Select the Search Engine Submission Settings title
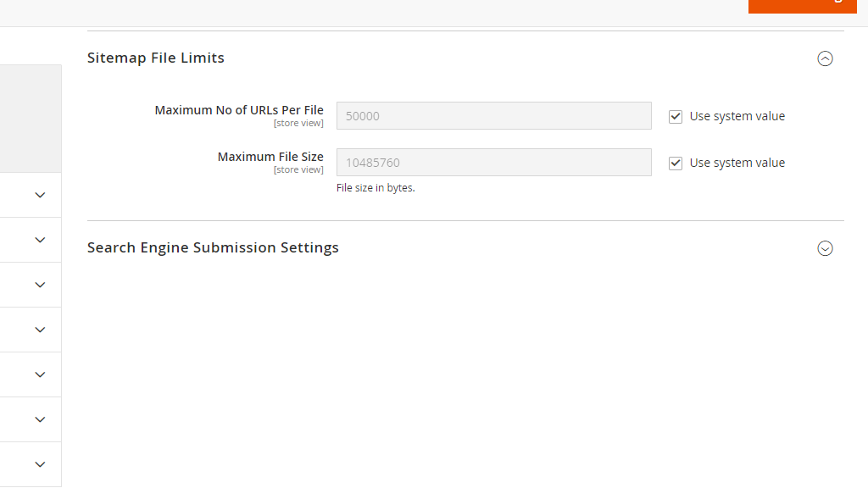Viewport: 868px width, 488px height. pos(213,247)
